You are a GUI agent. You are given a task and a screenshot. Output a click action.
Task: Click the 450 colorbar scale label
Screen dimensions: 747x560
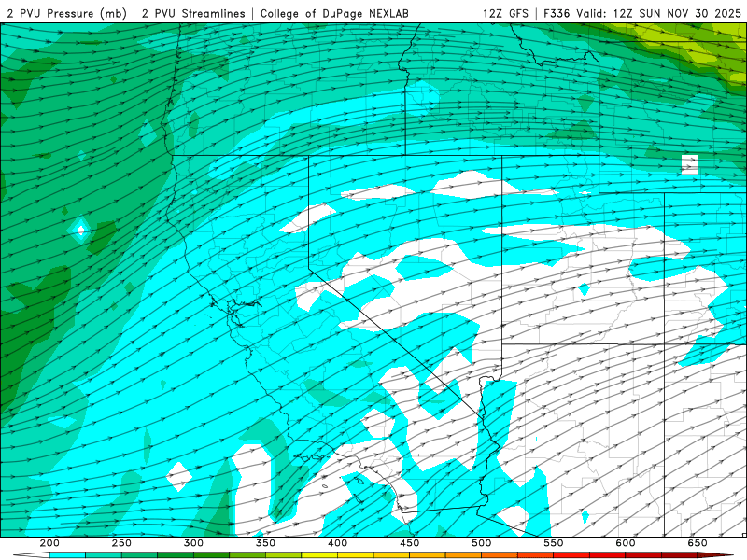(409, 543)
